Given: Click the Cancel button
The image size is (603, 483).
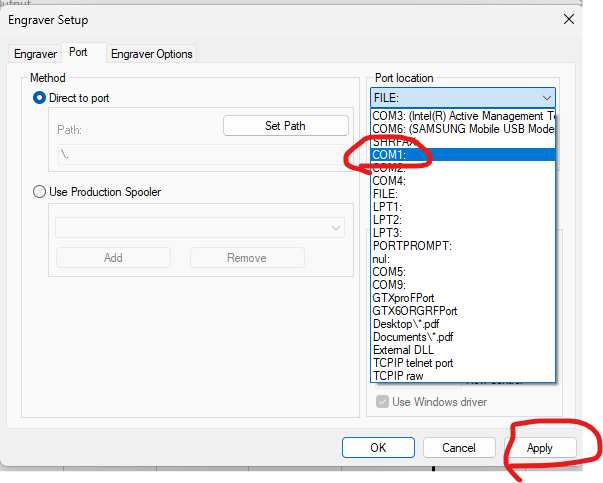Looking at the screenshot, I should click(x=459, y=448).
